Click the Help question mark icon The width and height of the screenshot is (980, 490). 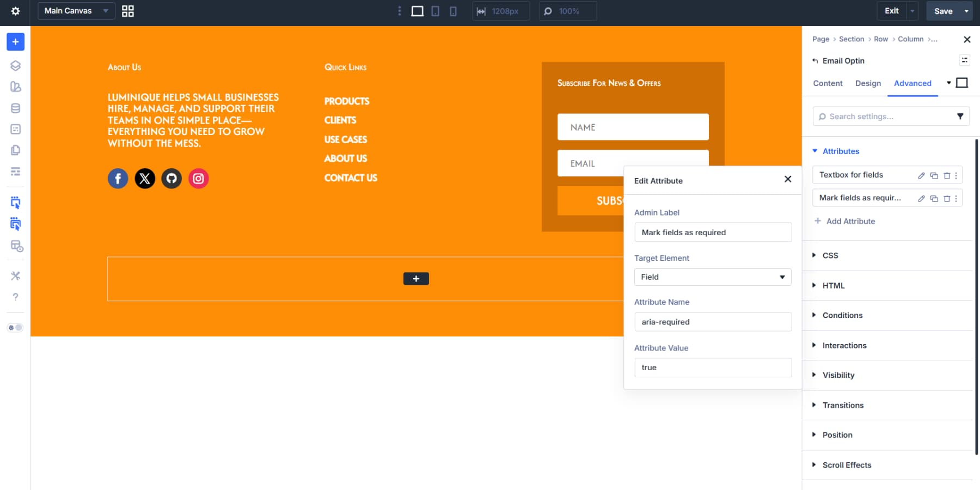15,297
